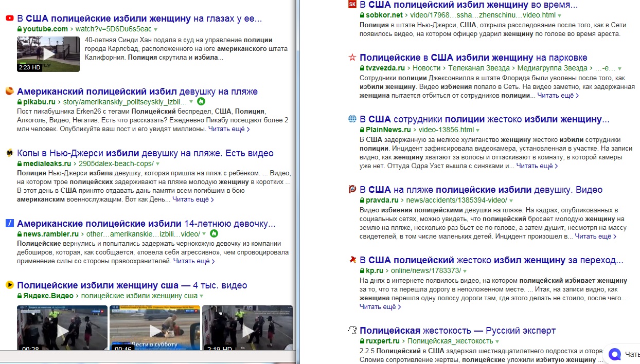Open 'Полицейские избили женщину сша — 4 тыс. видео'
640x364 pixels.
132,285
